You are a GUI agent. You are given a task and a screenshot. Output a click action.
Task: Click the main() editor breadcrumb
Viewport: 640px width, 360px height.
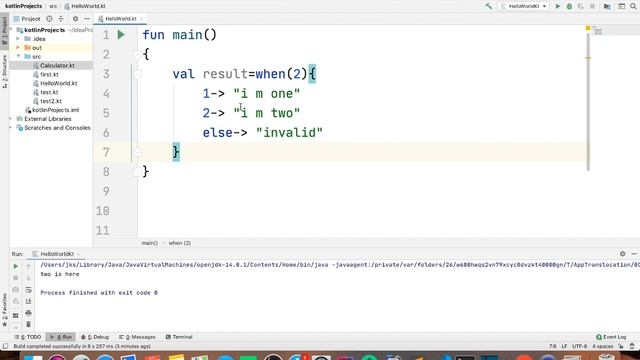149,243
